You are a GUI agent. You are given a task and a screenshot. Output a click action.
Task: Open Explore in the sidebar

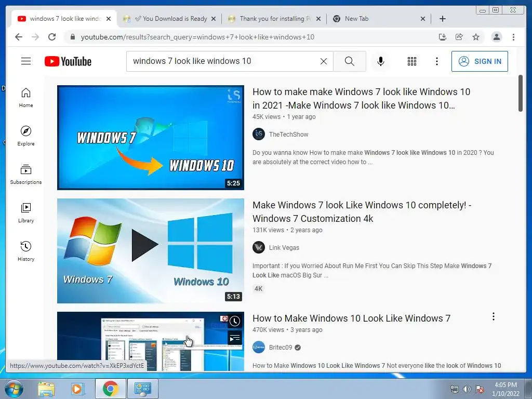click(x=26, y=136)
